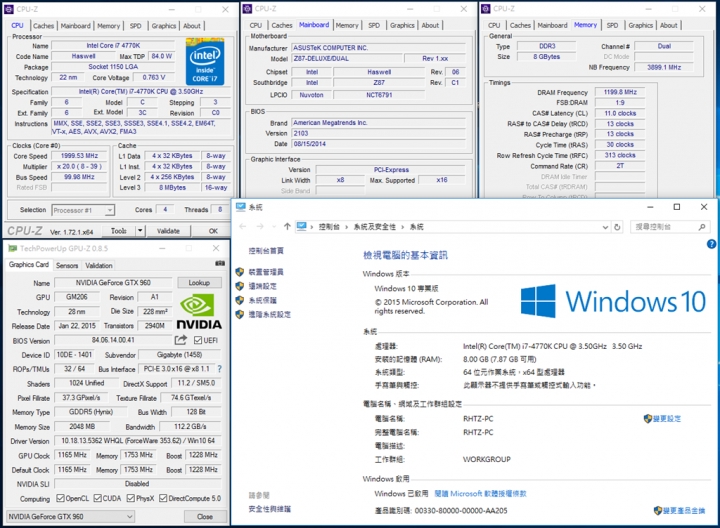Click the Change settings shield link

tap(662, 419)
